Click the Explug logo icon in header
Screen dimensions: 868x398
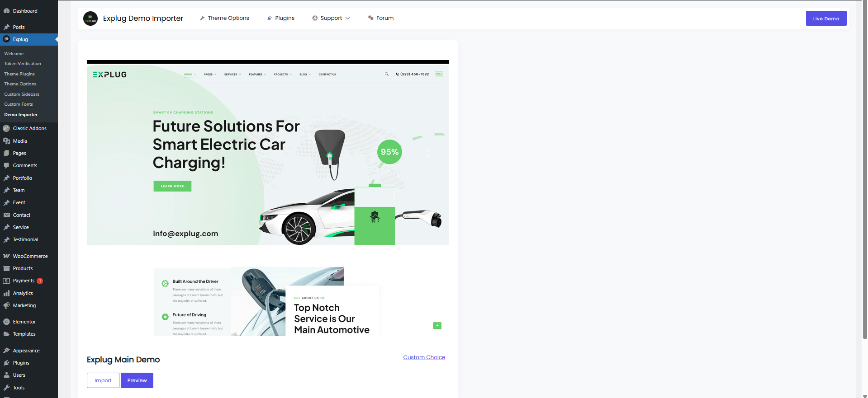[x=90, y=19]
